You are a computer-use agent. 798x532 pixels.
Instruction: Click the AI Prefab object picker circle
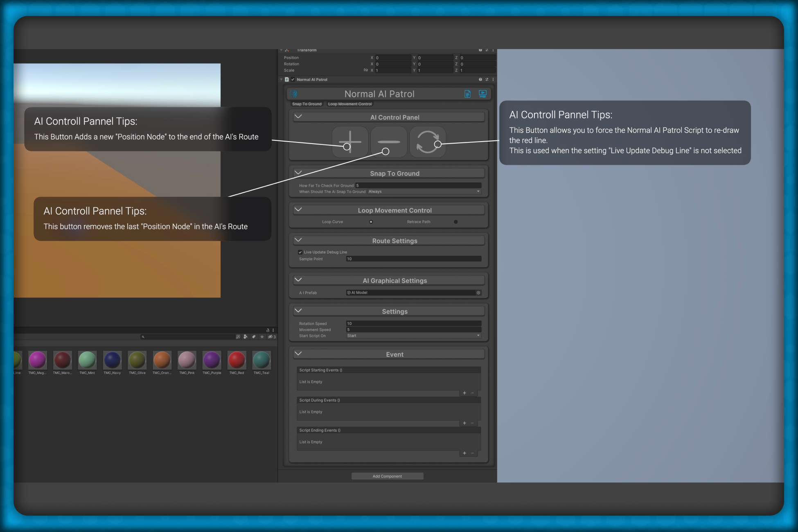click(x=478, y=293)
